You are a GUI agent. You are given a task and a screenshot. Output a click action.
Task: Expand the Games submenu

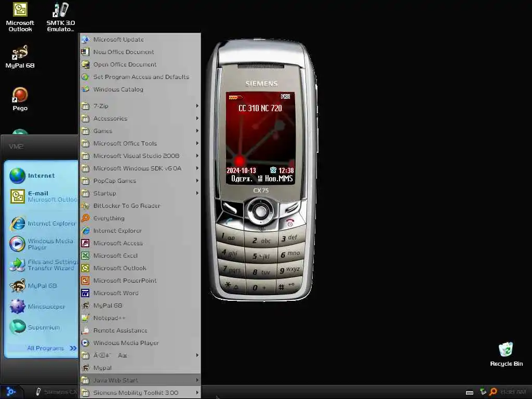pyautogui.click(x=140, y=131)
